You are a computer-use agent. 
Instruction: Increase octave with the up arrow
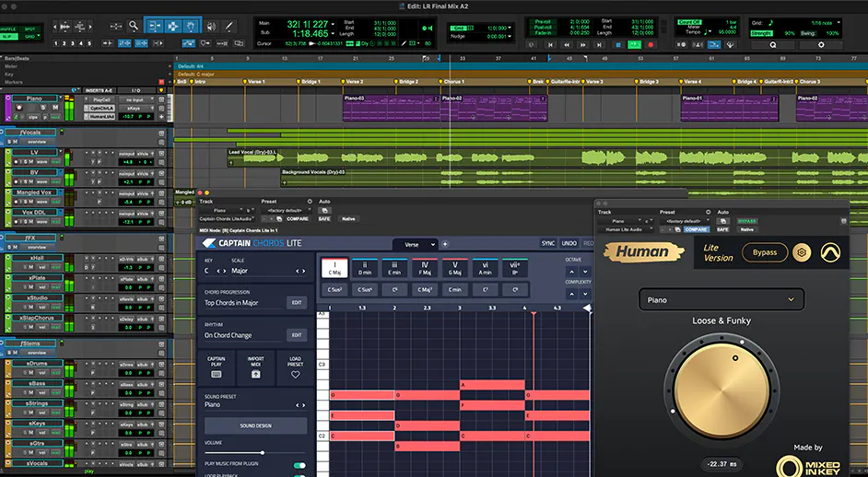[x=573, y=272]
